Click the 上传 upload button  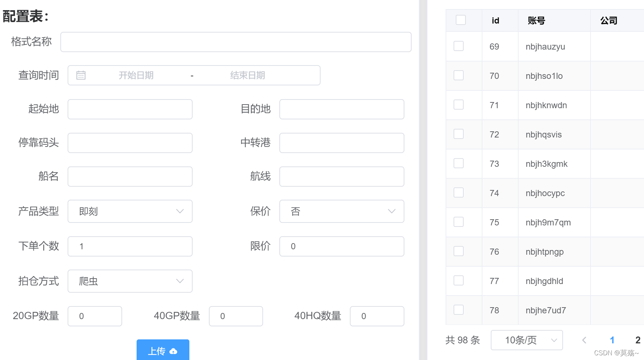tap(163, 350)
